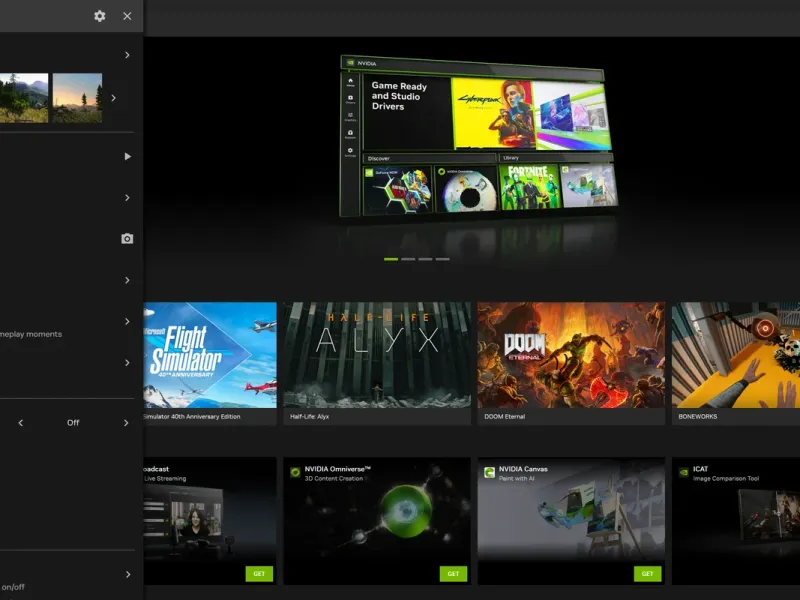The height and width of the screenshot is (600, 800).
Task: Click the camera screenshot icon
Action: [x=127, y=239]
